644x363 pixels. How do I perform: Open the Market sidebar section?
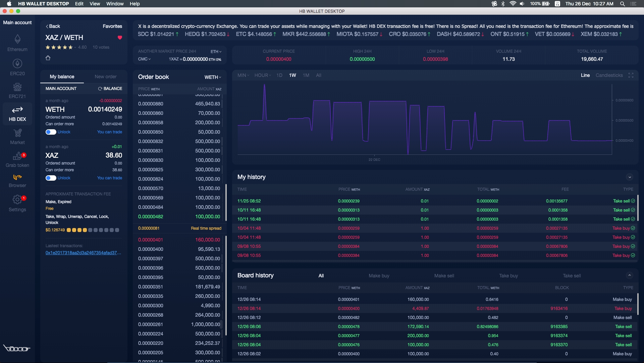coord(17,137)
